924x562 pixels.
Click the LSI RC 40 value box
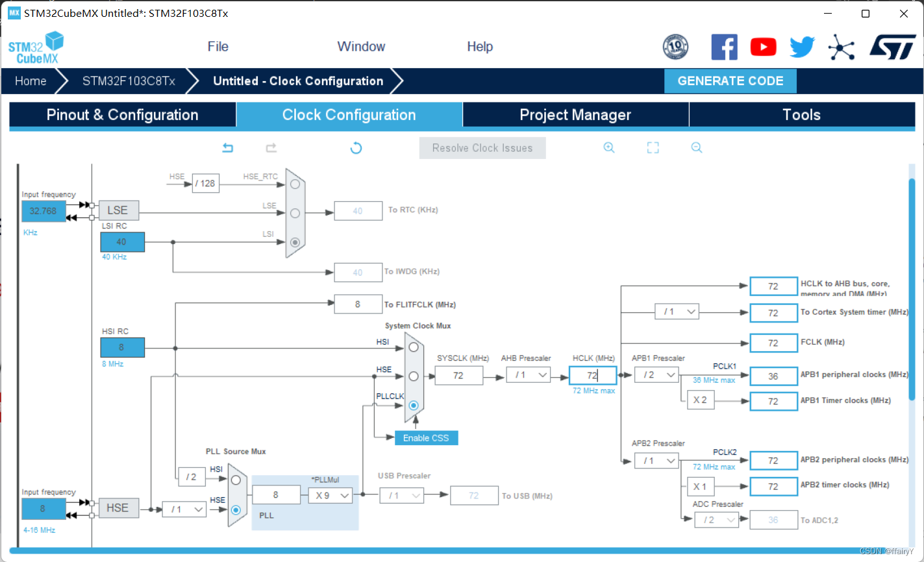[122, 242]
